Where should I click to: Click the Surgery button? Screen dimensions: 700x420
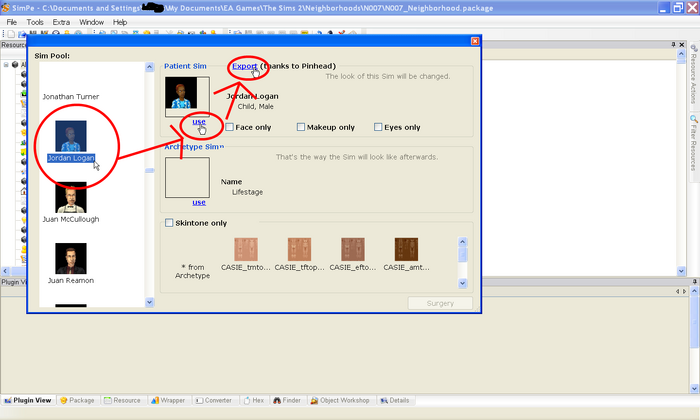pos(440,303)
